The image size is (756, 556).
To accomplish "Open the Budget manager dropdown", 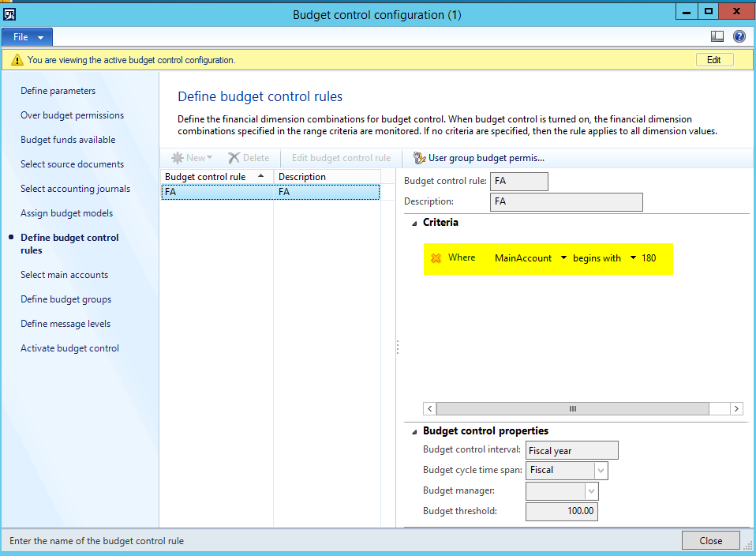I will click(591, 491).
